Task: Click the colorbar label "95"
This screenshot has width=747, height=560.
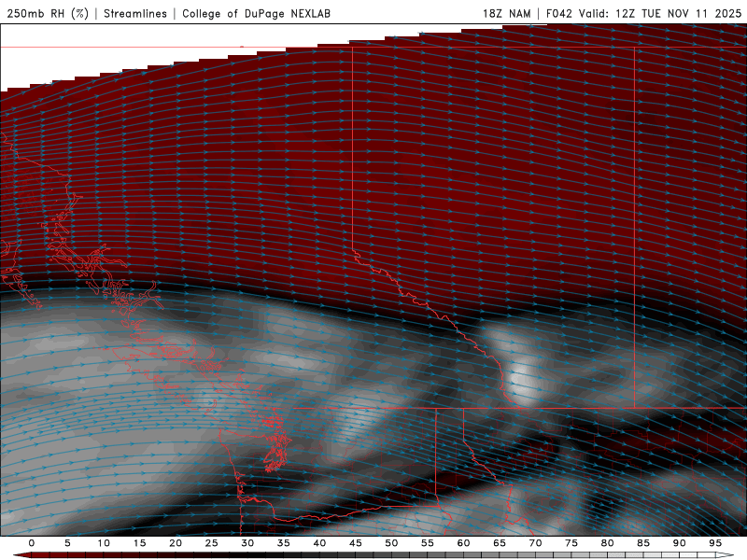Action: coord(715,543)
